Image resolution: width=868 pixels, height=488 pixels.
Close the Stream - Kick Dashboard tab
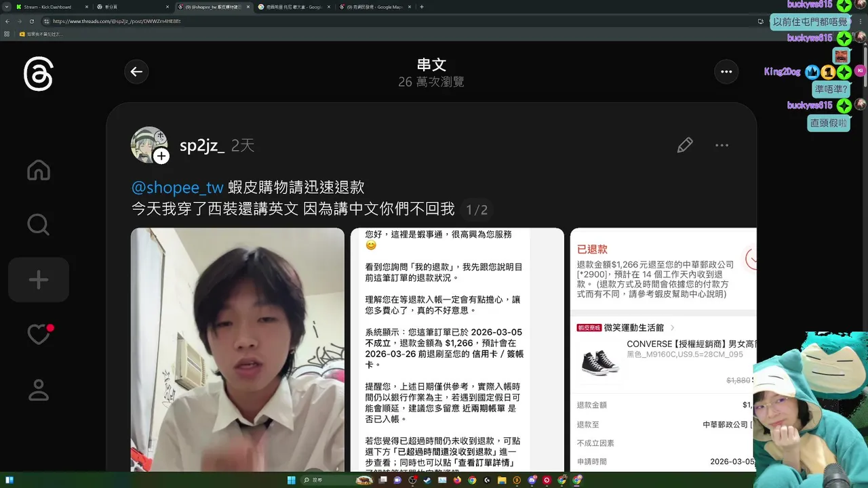click(x=85, y=7)
